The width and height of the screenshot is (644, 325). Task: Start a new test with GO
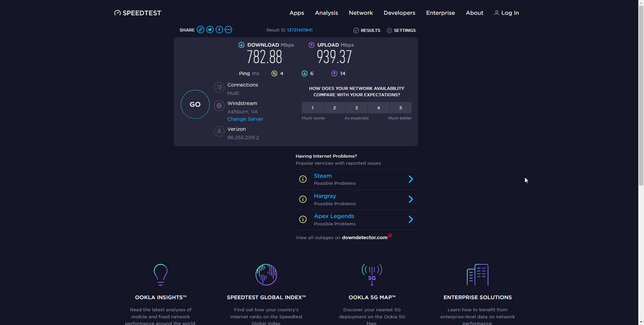(195, 104)
